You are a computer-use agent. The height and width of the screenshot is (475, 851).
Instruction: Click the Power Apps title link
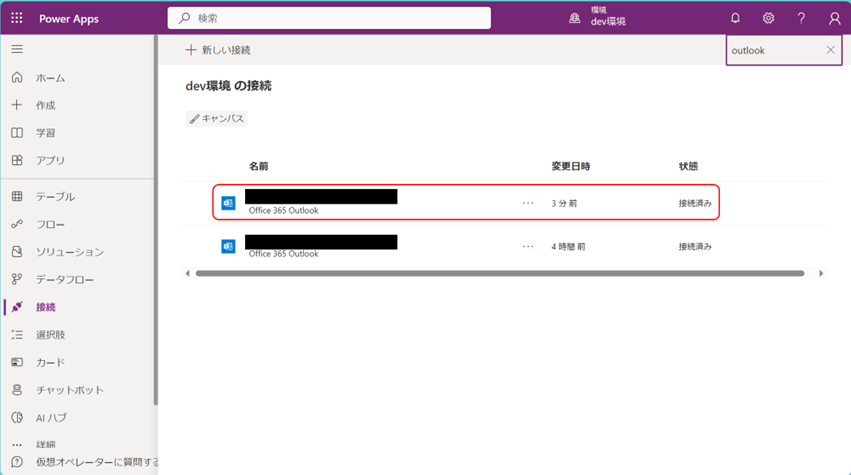coord(69,18)
